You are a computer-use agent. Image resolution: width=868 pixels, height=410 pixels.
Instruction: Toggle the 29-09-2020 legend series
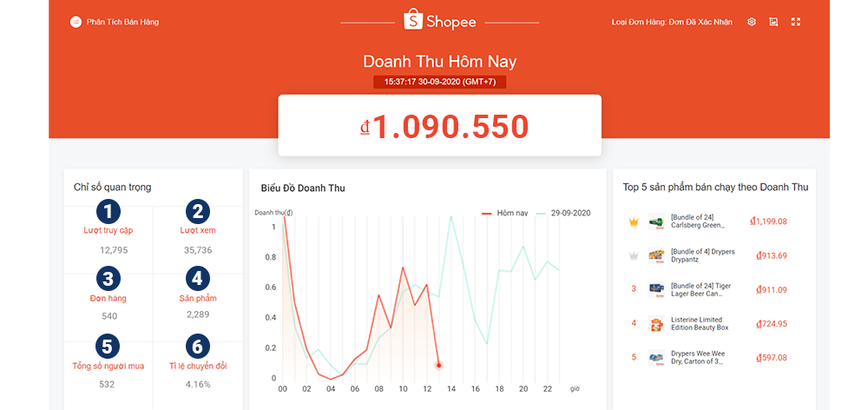[563, 213]
